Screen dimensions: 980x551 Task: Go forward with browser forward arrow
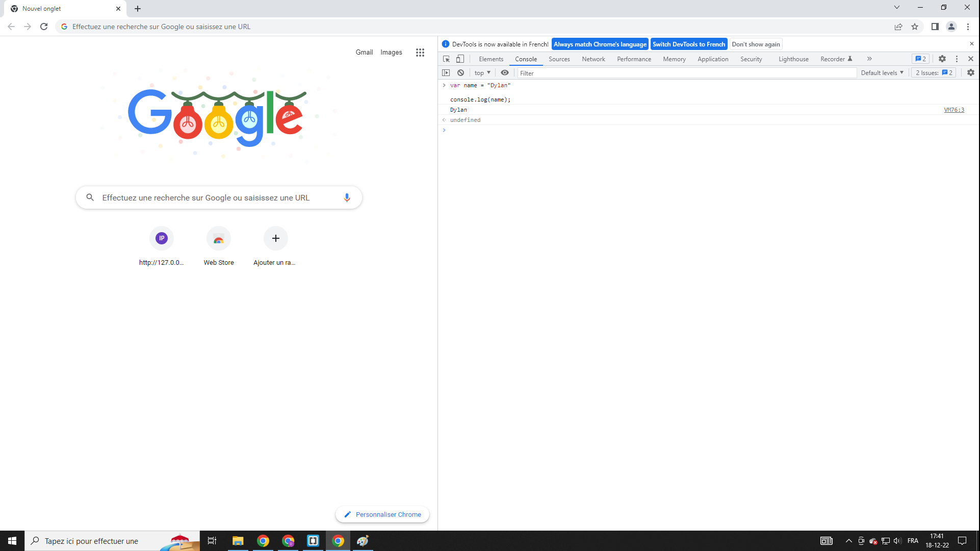[x=28, y=27]
